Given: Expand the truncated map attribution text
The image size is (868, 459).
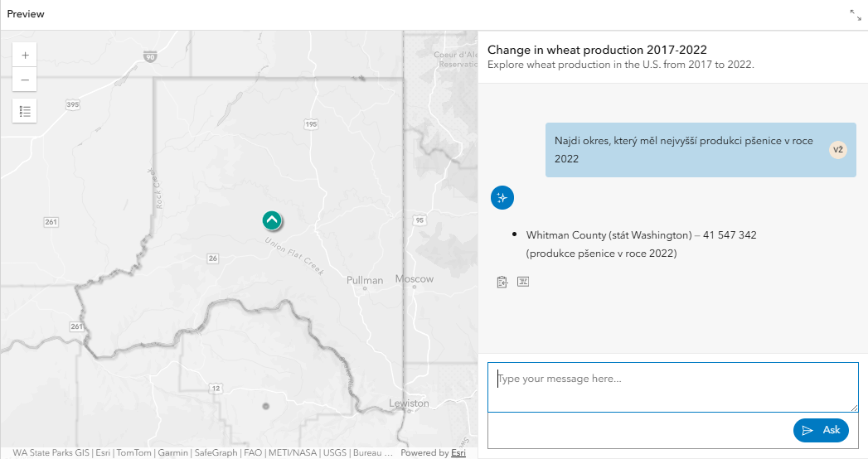Looking at the screenshot, I should (x=387, y=452).
